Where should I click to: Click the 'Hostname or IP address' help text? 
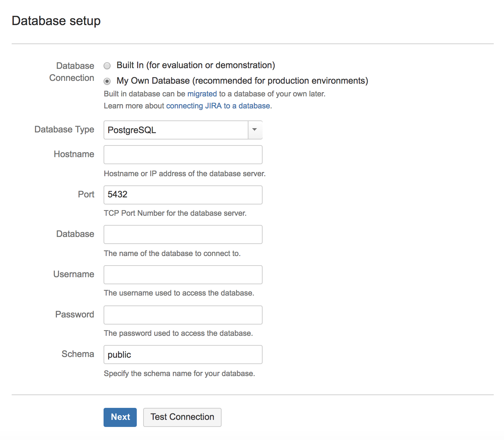click(185, 174)
